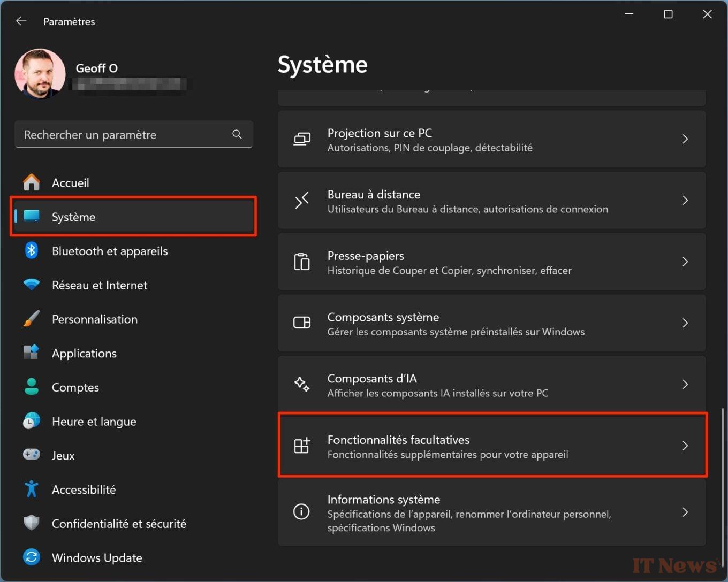Open Comptes using the person icon
728x582 pixels.
coord(32,387)
